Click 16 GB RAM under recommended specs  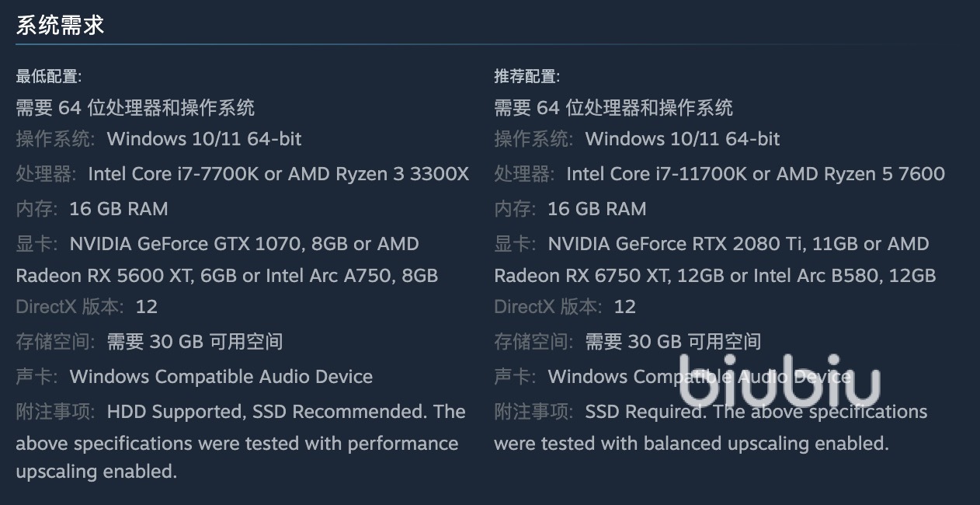596,208
